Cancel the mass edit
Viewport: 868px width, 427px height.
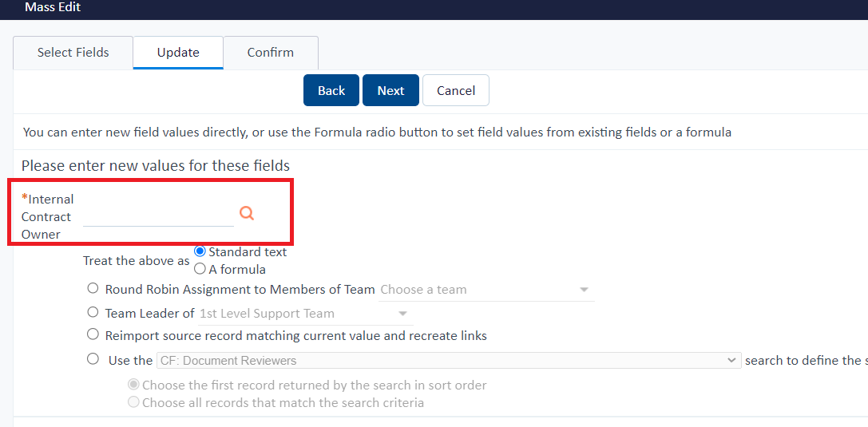point(456,90)
